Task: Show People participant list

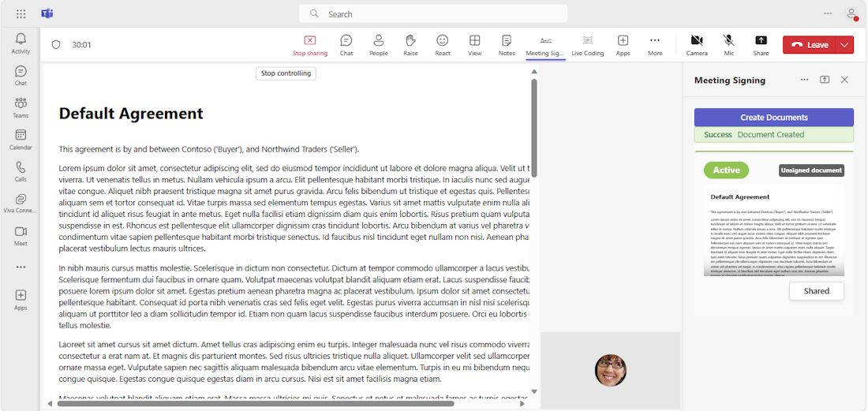Action: 379,45
